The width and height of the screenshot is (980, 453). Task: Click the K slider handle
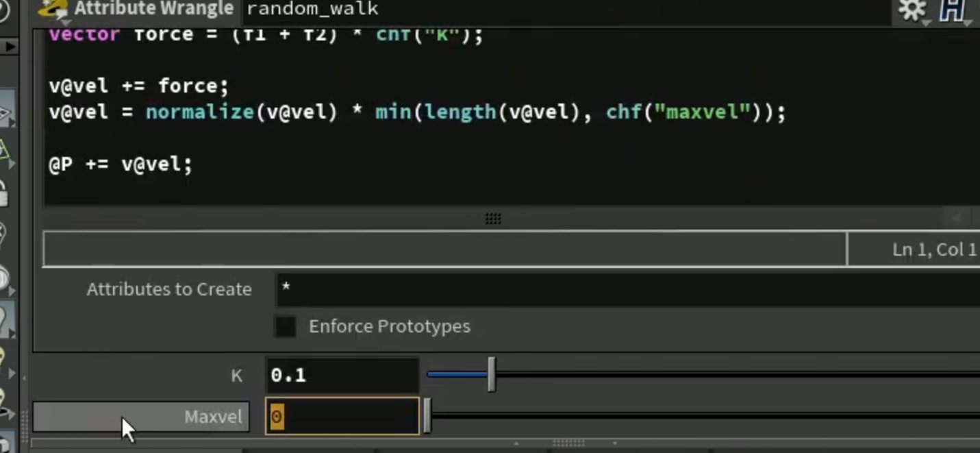[491, 375]
